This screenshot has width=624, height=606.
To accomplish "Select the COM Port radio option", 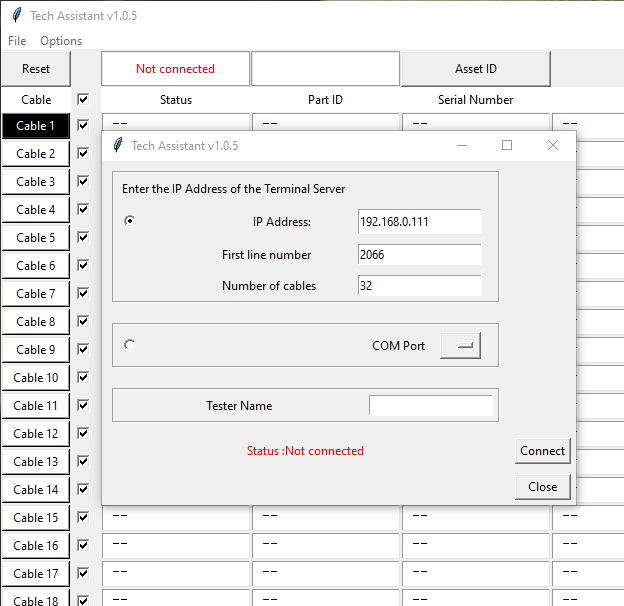I will pos(130,345).
